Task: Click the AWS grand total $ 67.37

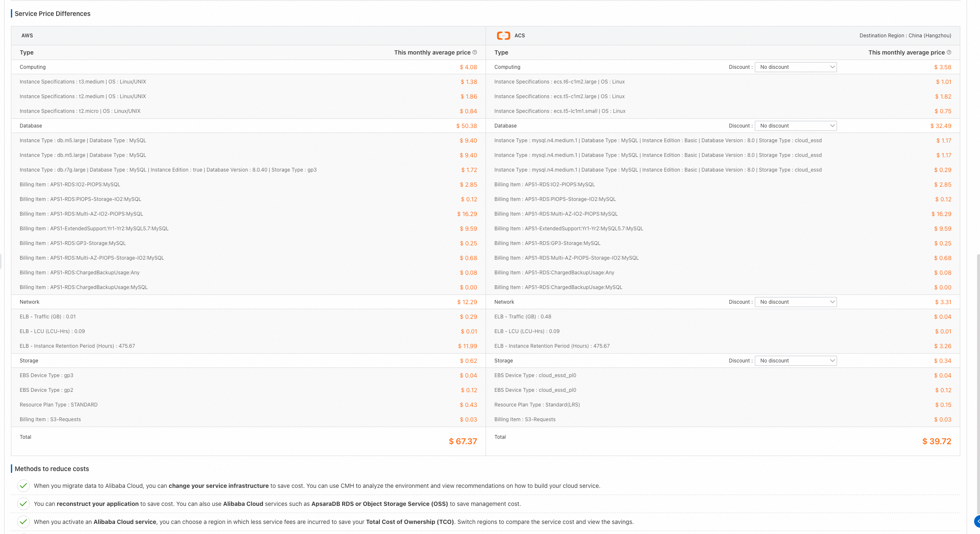Action: click(463, 441)
